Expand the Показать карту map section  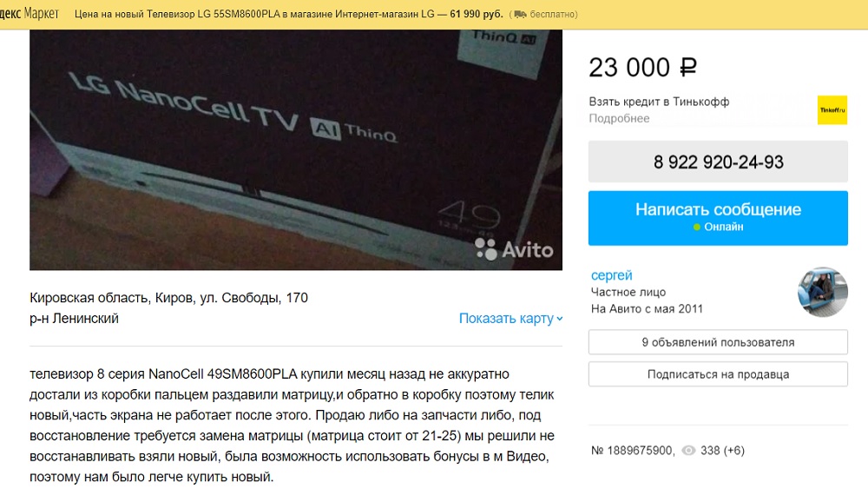[x=510, y=319]
